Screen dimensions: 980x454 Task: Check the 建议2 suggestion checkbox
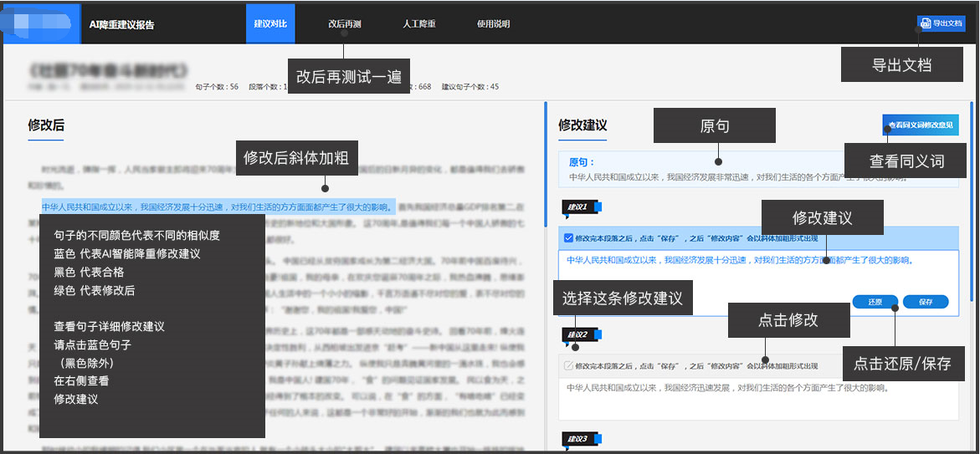coord(567,365)
